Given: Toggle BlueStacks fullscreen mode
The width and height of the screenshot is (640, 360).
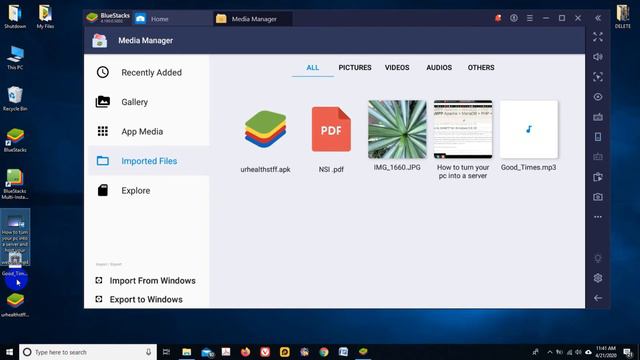Looking at the screenshot, I should pos(598,37).
